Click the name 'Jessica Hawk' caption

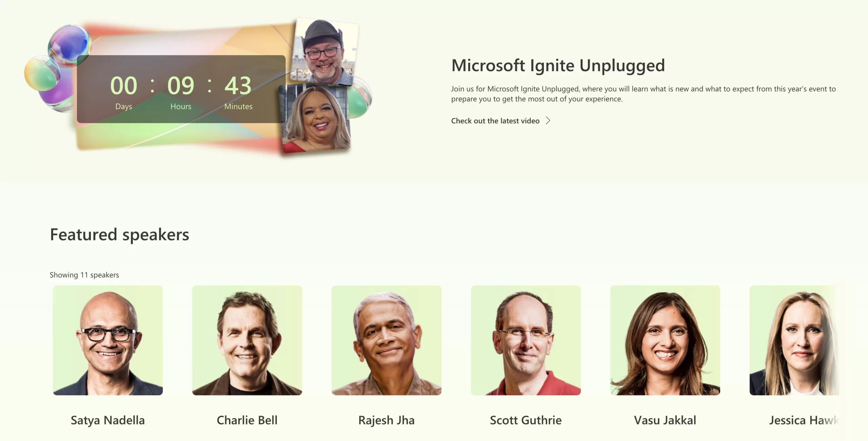pos(804,420)
